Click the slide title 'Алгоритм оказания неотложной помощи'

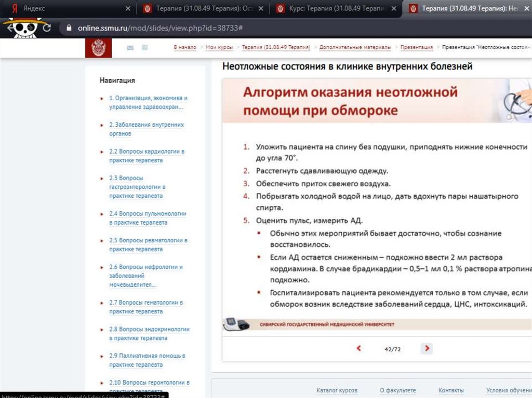tap(350, 101)
